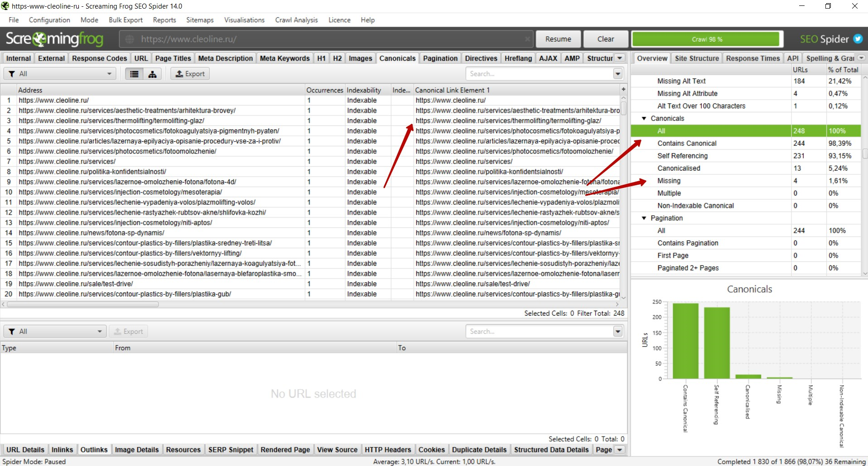Image resolution: width=868 pixels, height=466 pixels.
Task: Click the Screaming Frog logo
Action: pyautogui.click(x=54, y=39)
